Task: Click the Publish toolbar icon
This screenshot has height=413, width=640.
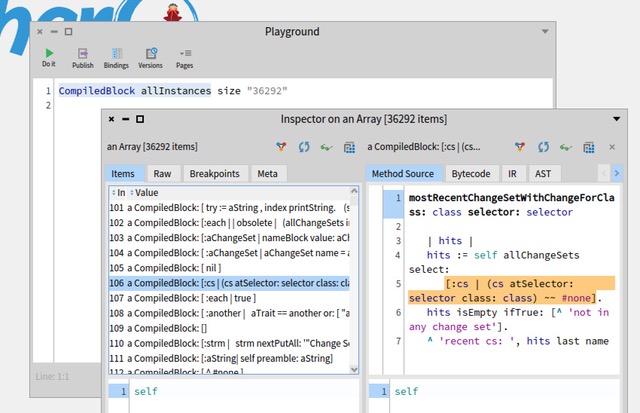Action: pyautogui.click(x=82, y=57)
